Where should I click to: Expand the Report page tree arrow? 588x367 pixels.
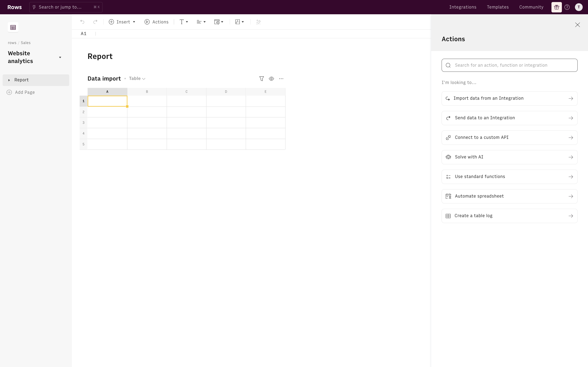click(9, 80)
